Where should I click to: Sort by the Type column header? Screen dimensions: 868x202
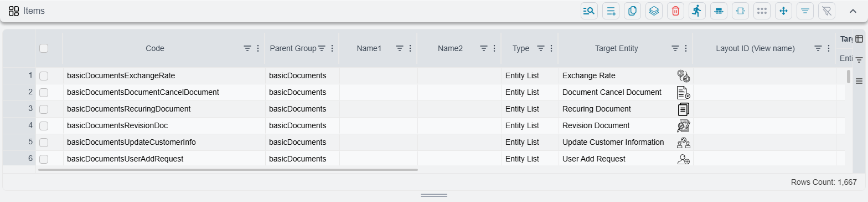click(521, 49)
